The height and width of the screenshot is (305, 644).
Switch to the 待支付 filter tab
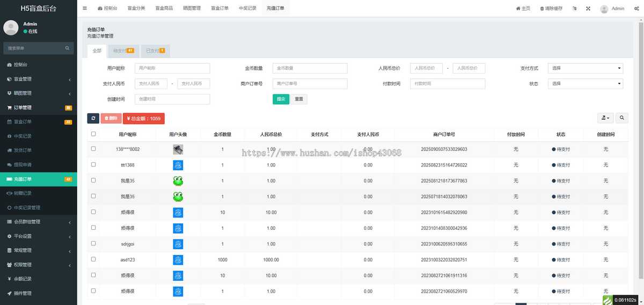(123, 51)
